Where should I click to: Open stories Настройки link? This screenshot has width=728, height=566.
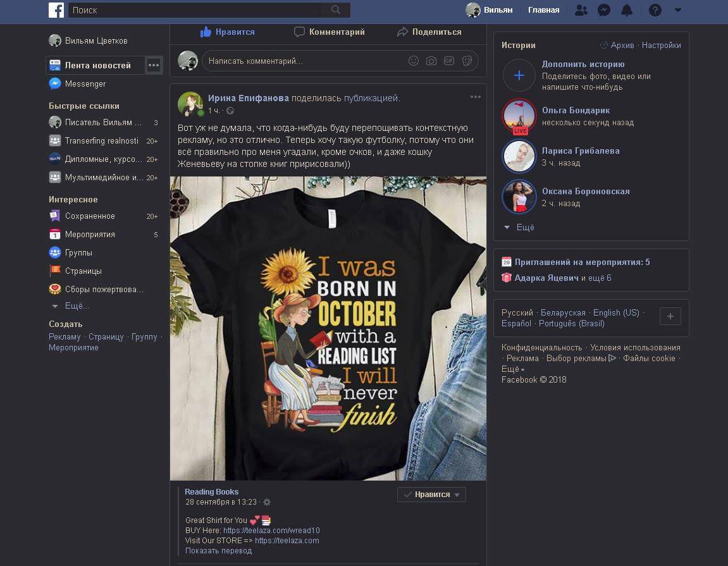[661, 45]
